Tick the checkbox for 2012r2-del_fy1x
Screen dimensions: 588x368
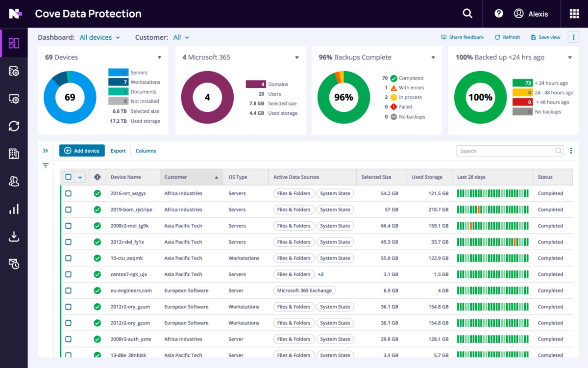click(68, 242)
